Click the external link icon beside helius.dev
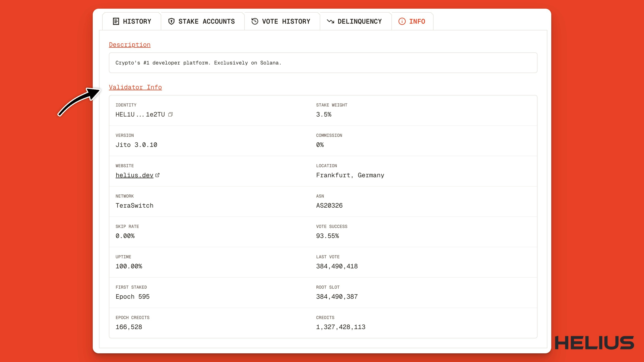Image resolution: width=644 pixels, height=362 pixels. pyautogui.click(x=157, y=175)
